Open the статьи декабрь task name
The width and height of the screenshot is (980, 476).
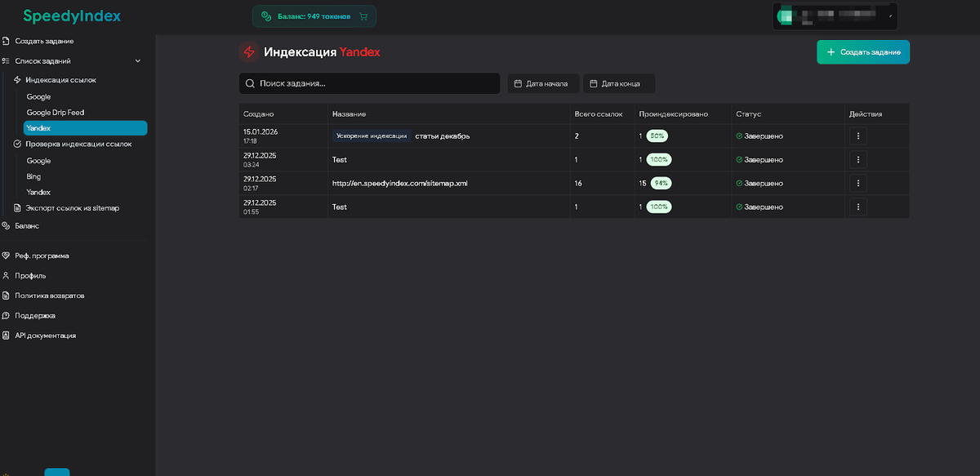pos(442,136)
